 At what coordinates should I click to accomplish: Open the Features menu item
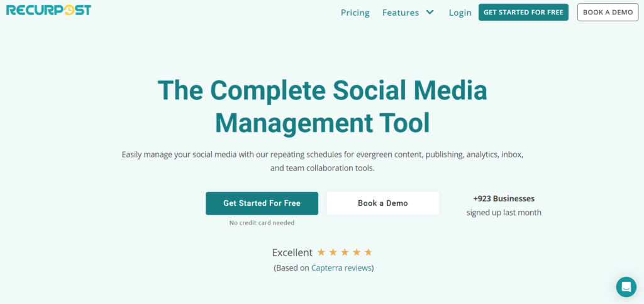coord(401,13)
